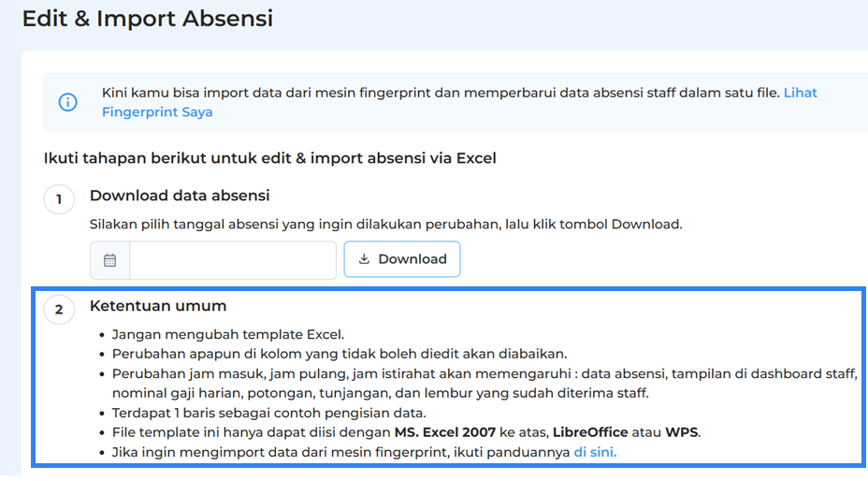This screenshot has height=481, width=868.
Task: Click the "Perubahan apapun di kolom" bullet
Action: coord(339,354)
